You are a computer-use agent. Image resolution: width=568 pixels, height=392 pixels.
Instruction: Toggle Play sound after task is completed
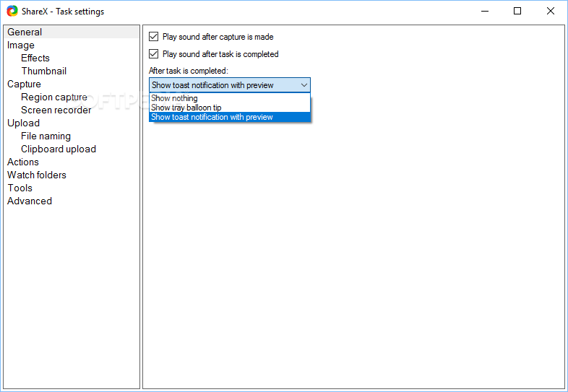pyautogui.click(x=154, y=54)
